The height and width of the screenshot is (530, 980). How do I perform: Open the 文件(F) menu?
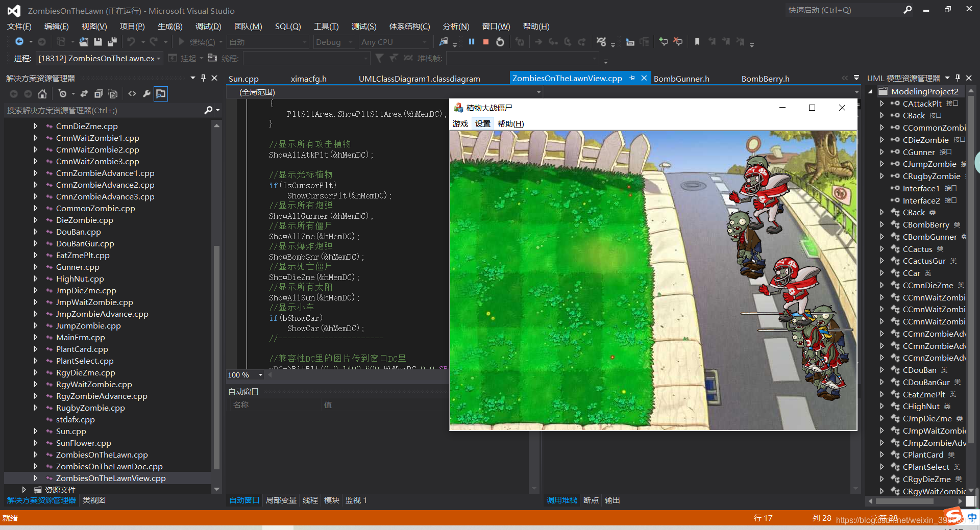coord(19,27)
